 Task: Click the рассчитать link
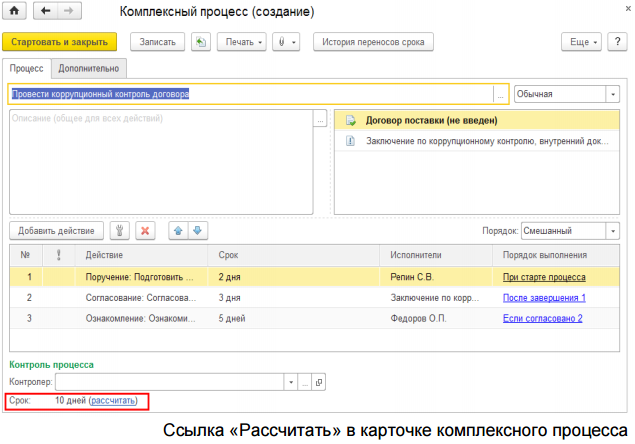click(113, 401)
